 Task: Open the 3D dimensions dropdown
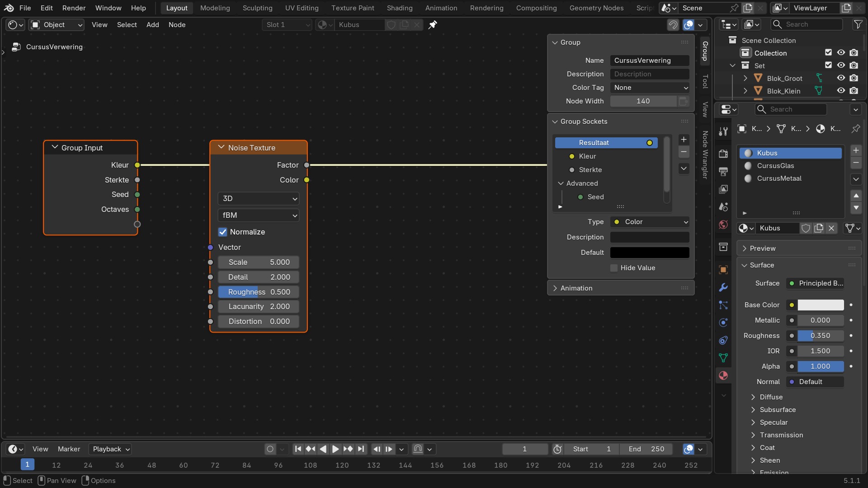coord(259,198)
